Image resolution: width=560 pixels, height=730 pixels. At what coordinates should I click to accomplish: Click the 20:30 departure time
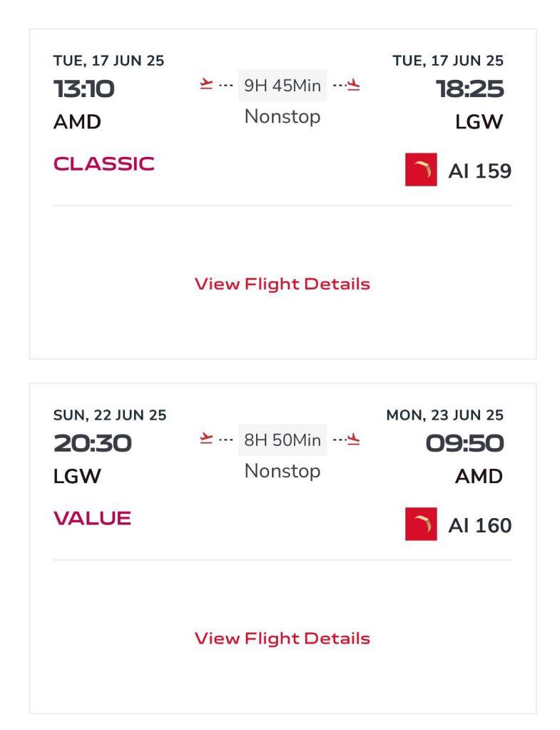coord(93,444)
